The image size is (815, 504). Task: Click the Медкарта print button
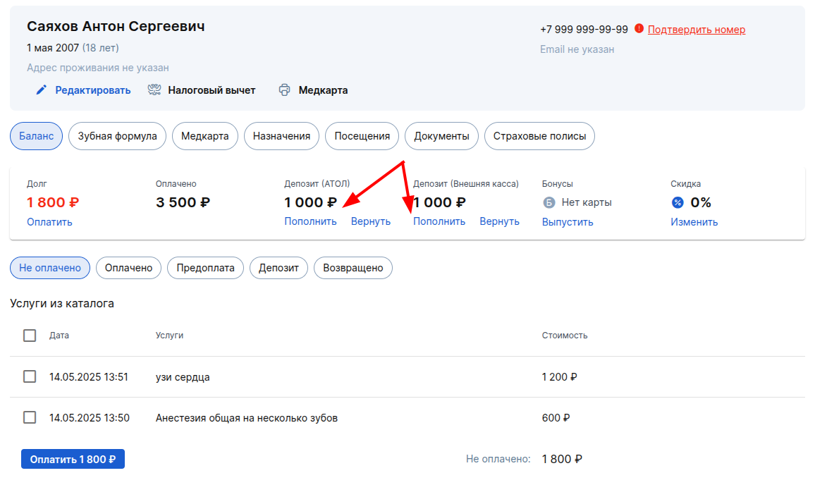(x=323, y=90)
